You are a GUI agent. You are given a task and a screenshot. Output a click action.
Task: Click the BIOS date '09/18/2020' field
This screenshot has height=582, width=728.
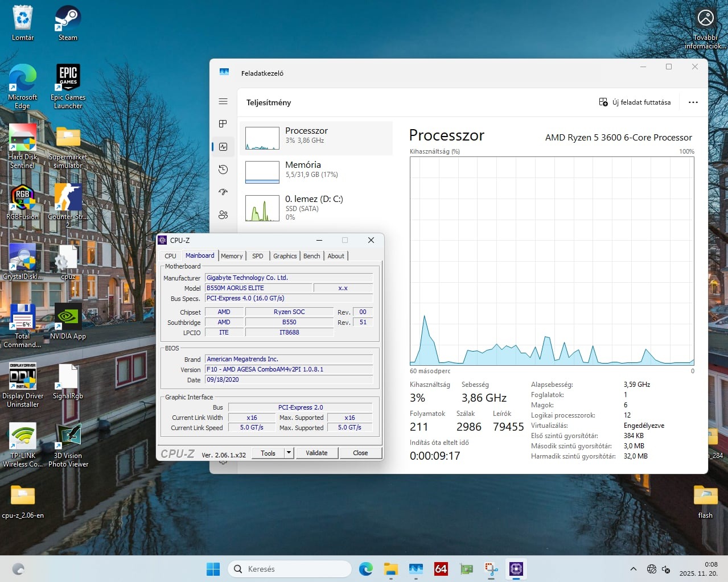[x=289, y=379]
